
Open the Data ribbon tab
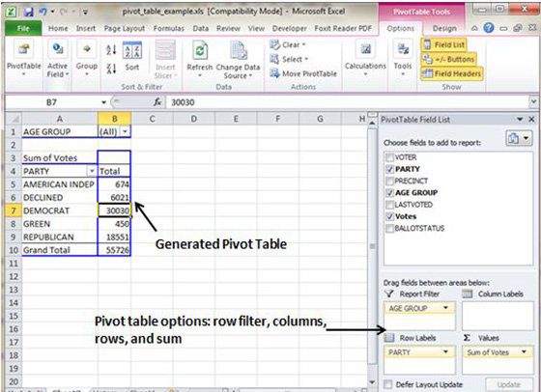[x=201, y=28]
